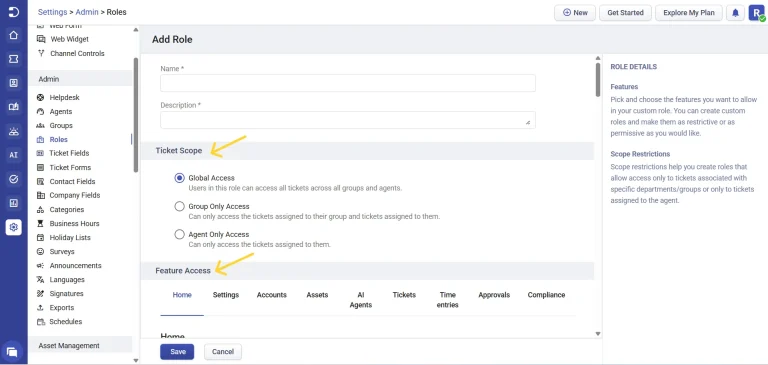The width and height of the screenshot is (768, 365).
Task: Open the chat bubble icon at bottom left
Action: (x=12, y=352)
